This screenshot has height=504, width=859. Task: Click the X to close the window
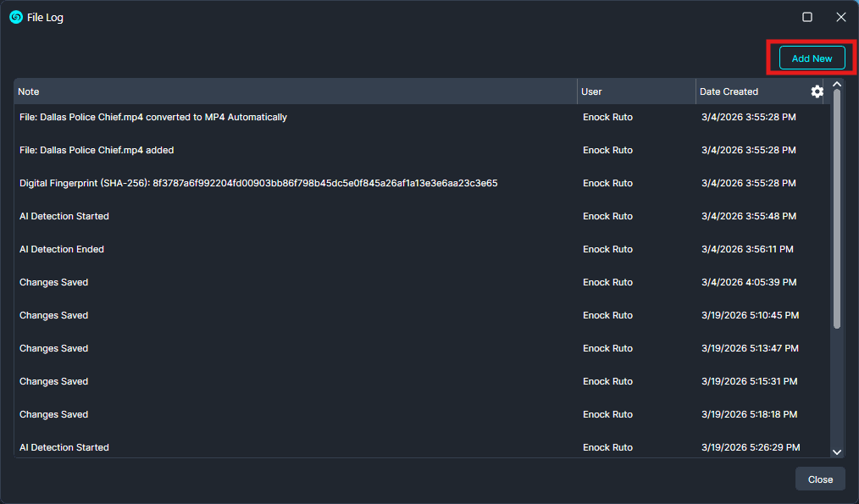[x=840, y=17]
